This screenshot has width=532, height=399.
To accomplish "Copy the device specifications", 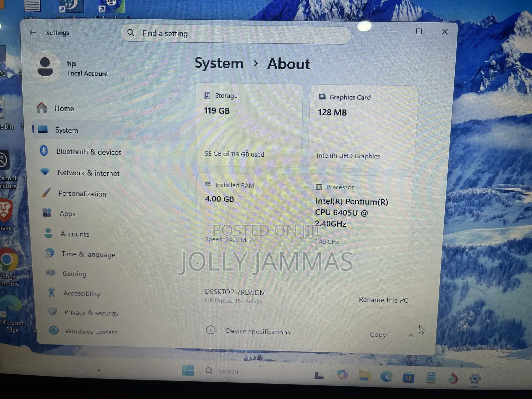I will tap(378, 334).
